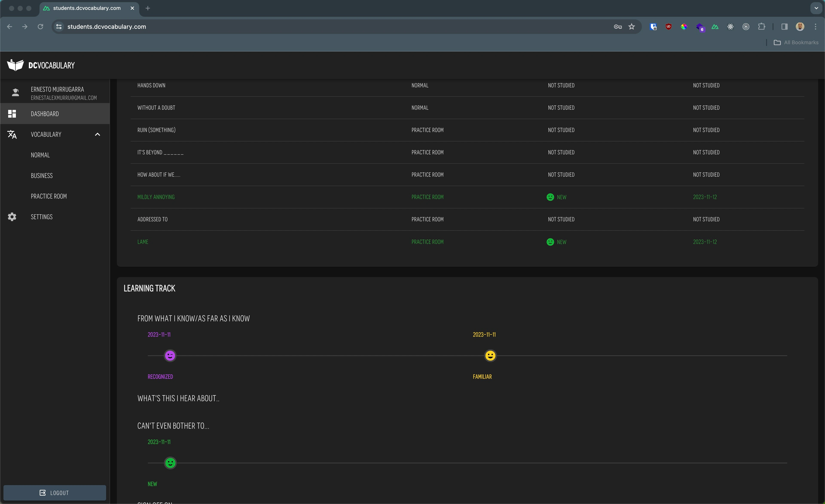Image resolution: width=825 pixels, height=504 pixels.
Task: Open the Practice Room section in sidebar
Action: pos(49,196)
